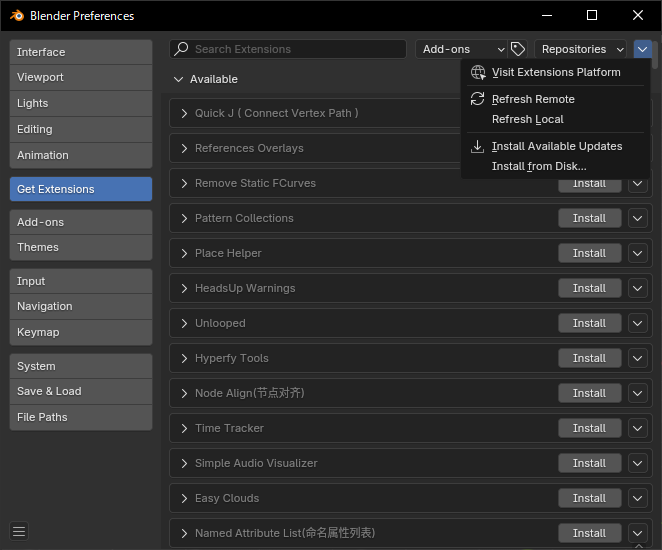Switch to the Navigation preferences tab

pyautogui.click(x=81, y=306)
